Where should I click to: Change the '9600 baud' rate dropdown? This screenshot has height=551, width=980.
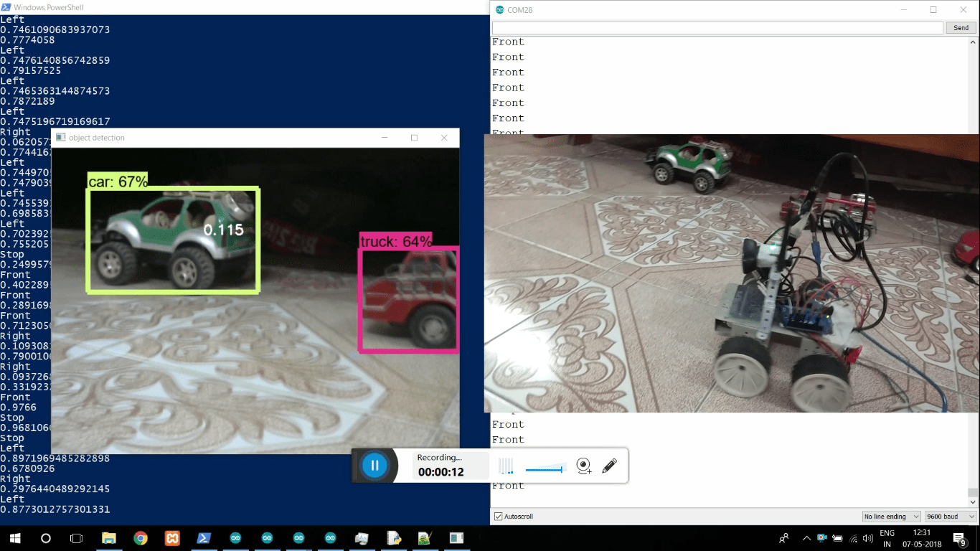tap(949, 516)
